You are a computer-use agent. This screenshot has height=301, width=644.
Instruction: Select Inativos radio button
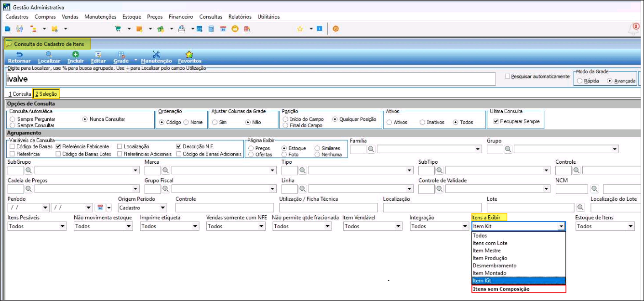(x=422, y=122)
